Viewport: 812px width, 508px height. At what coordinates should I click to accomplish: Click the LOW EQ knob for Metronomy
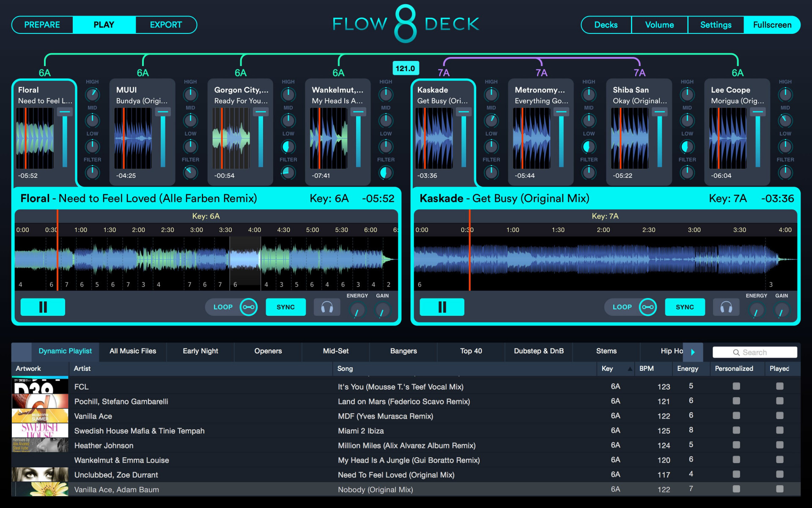pos(589,146)
